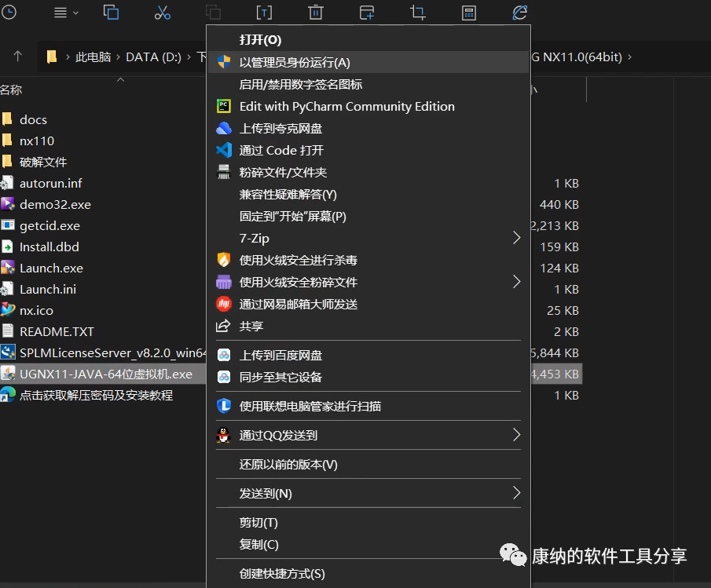Expand chevron before 此电脑 in breadcrumb
The height and width of the screenshot is (588, 711).
68,57
